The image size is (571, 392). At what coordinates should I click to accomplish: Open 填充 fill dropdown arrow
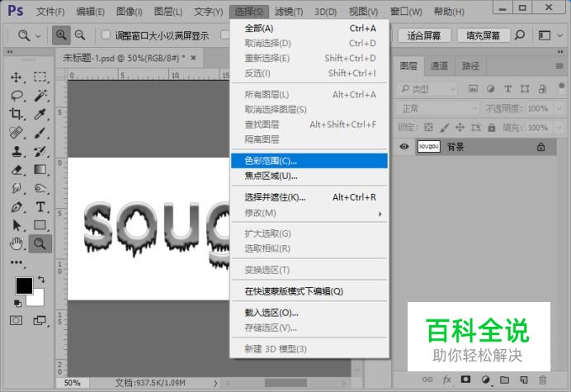point(559,128)
